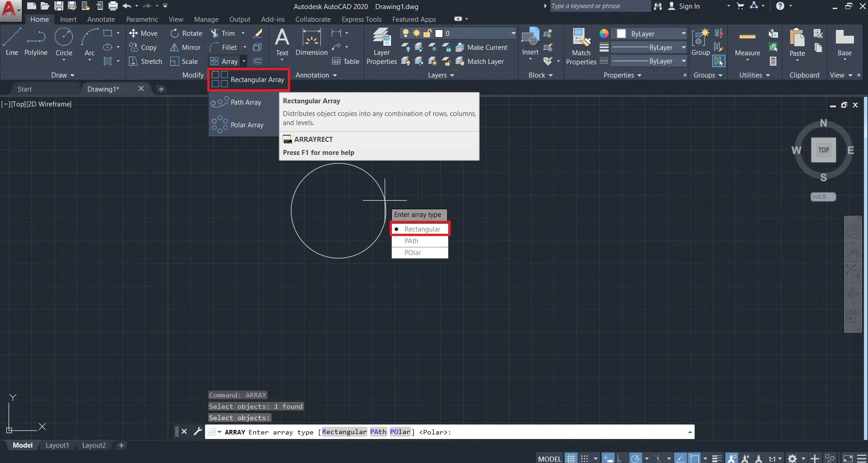Open the ByLayer color dropdown

[683, 34]
